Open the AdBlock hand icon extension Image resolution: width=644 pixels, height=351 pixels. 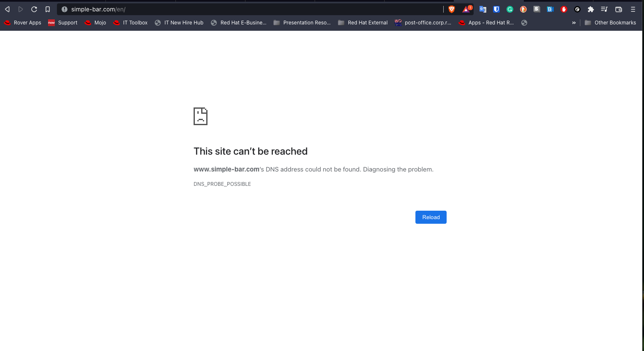pyautogui.click(x=564, y=9)
